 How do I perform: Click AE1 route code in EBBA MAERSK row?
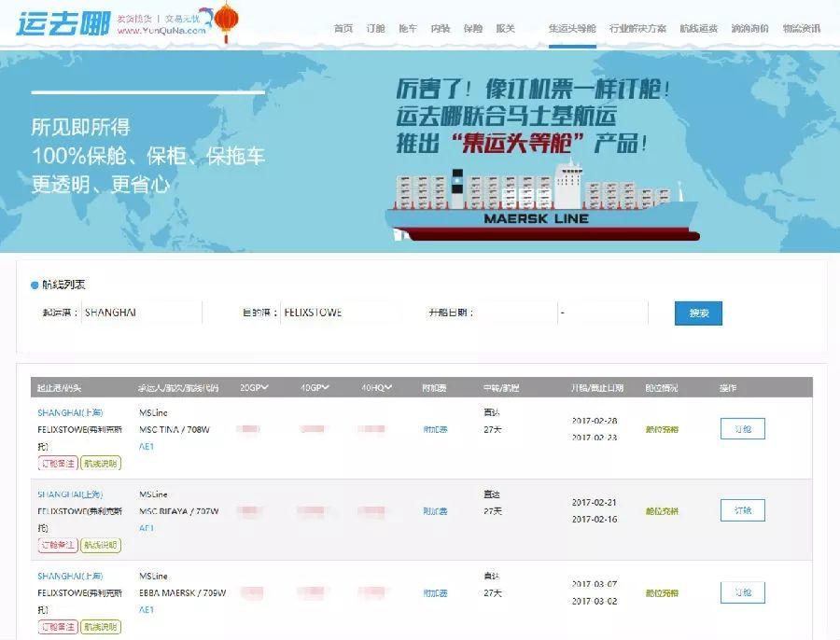pyautogui.click(x=147, y=609)
